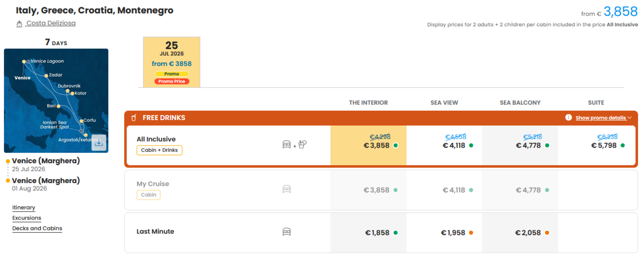Open Decks and Cabins link
This screenshot has height=256, width=644.
(37, 228)
